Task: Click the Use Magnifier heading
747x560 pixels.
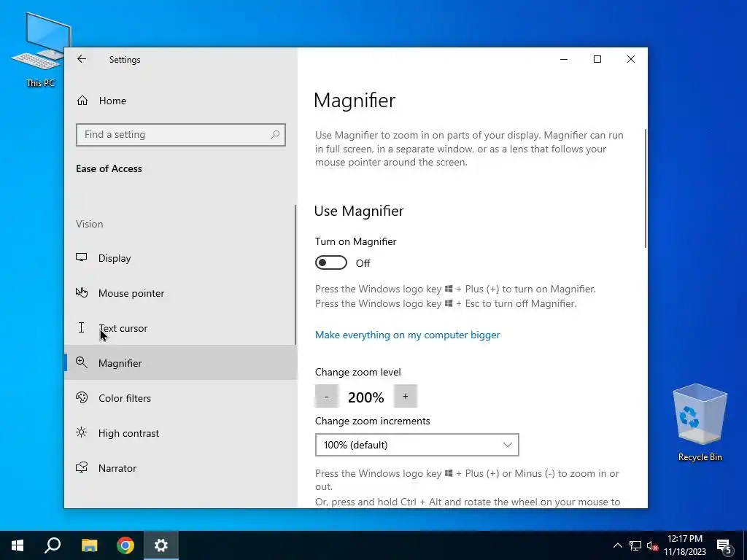Action: (359, 211)
